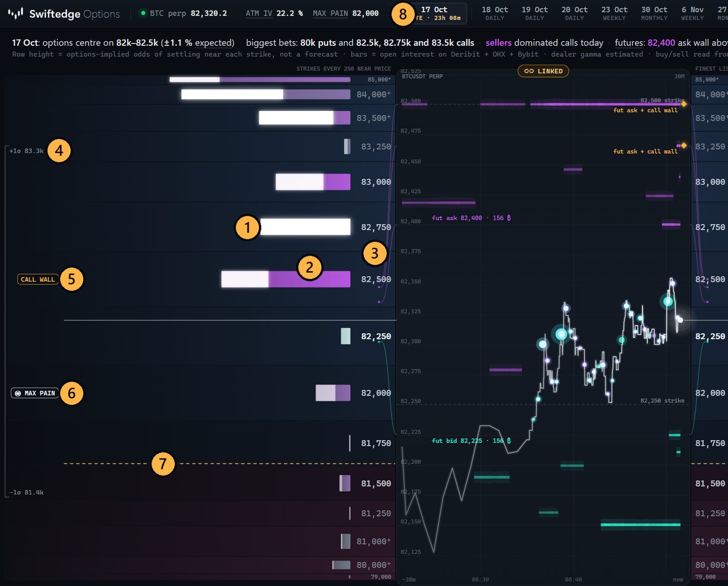Open the 20 Oct daily expiry tab

(x=575, y=14)
